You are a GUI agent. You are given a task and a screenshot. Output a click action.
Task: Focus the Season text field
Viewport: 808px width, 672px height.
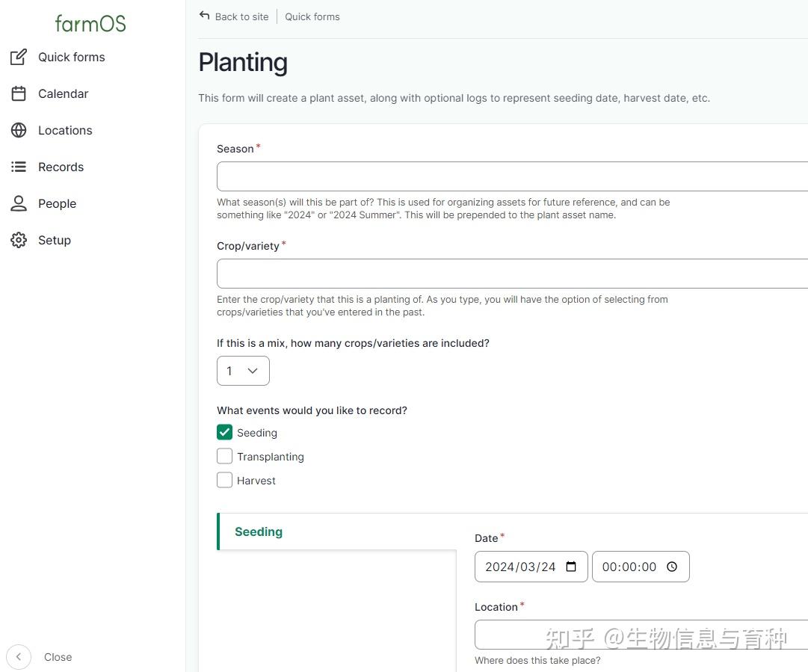point(512,176)
